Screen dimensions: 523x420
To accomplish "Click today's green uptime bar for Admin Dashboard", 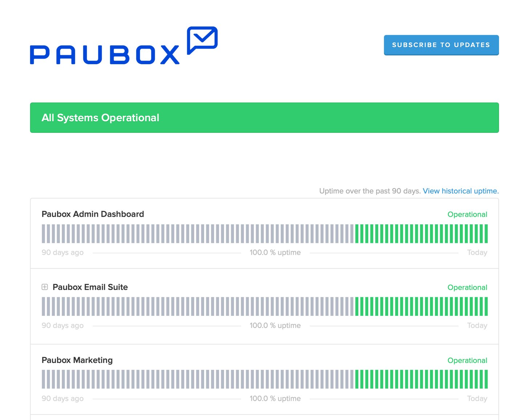I will pos(487,233).
